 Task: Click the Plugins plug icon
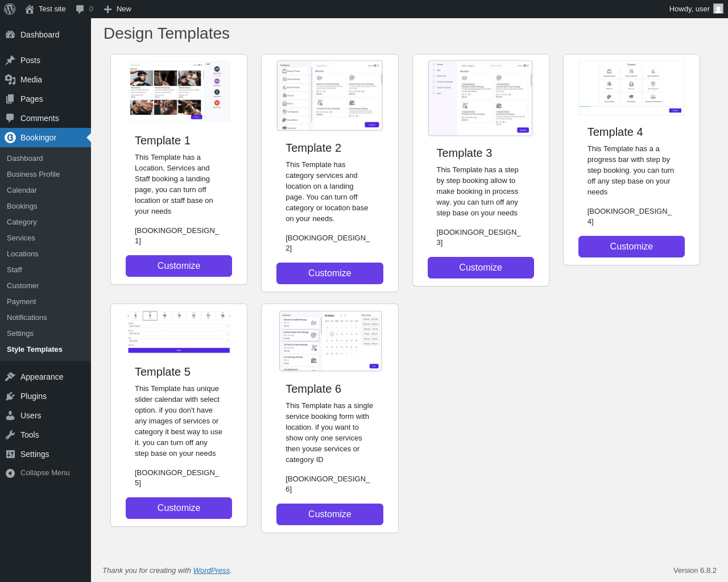[x=10, y=396]
